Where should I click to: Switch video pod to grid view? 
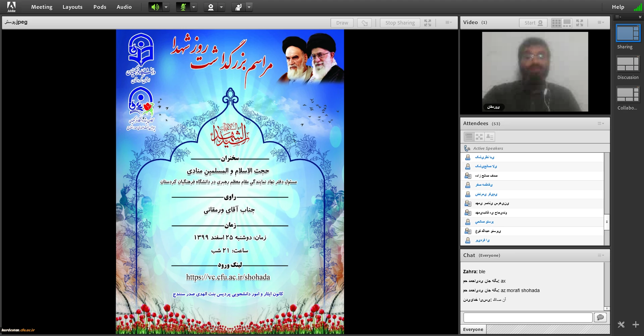(556, 23)
